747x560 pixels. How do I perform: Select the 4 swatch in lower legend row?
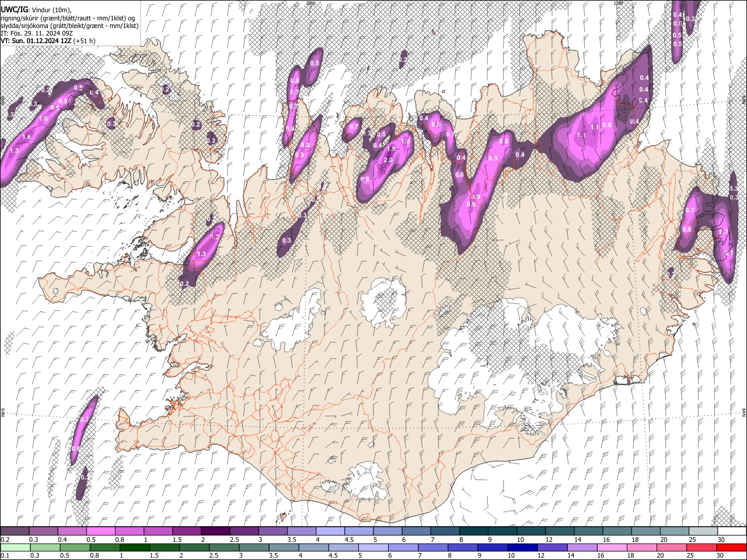tap(313, 547)
